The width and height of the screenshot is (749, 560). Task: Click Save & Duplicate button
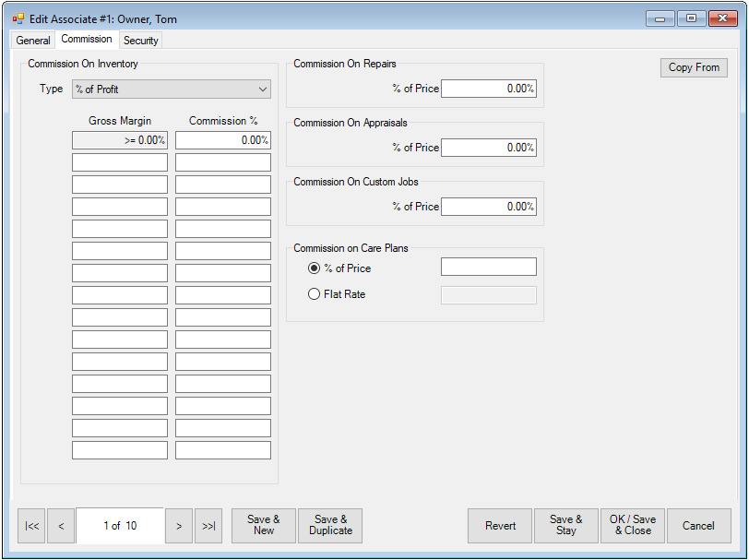click(x=330, y=526)
